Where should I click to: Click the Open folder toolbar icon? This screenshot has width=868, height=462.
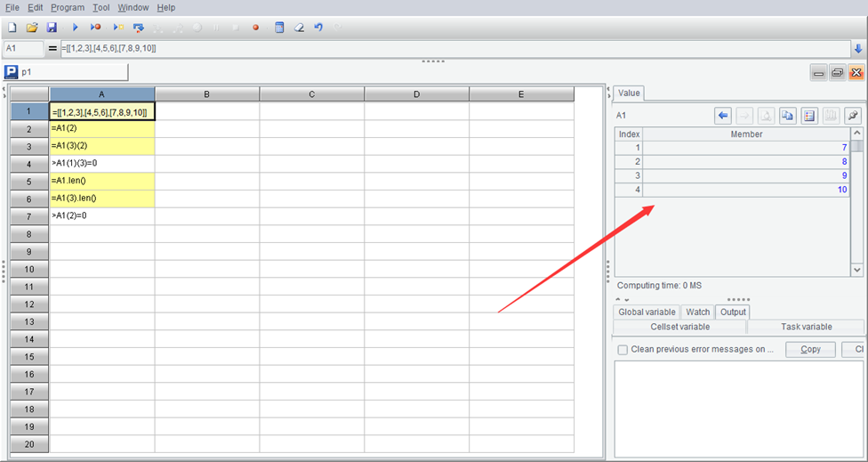click(x=32, y=28)
